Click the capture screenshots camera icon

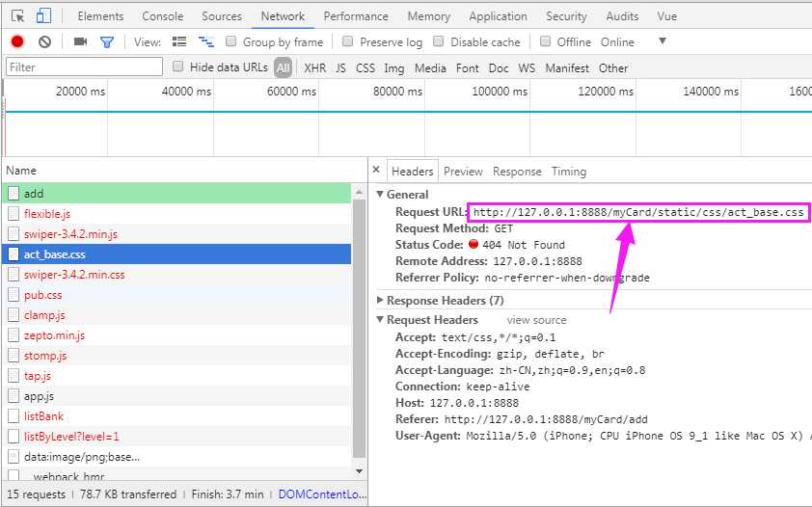80,41
